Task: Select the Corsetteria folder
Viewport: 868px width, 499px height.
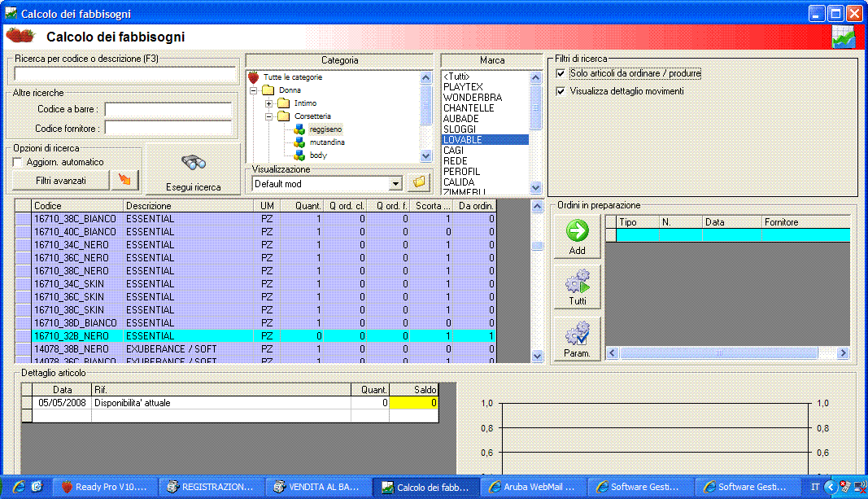Action: pos(312,116)
